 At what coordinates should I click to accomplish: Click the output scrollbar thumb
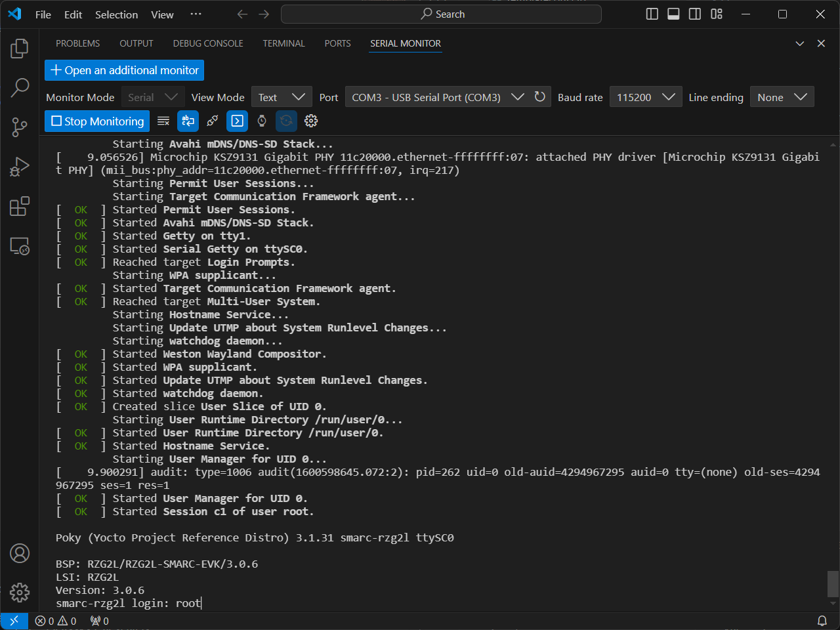[x=833, y=583]
